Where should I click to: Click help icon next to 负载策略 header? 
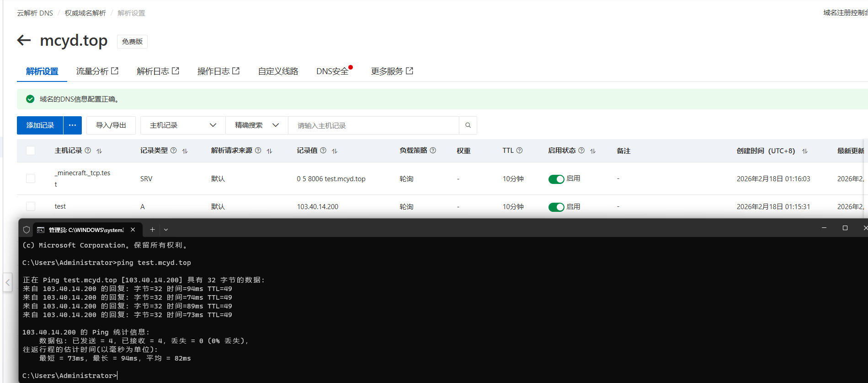(x=433, y=151)
